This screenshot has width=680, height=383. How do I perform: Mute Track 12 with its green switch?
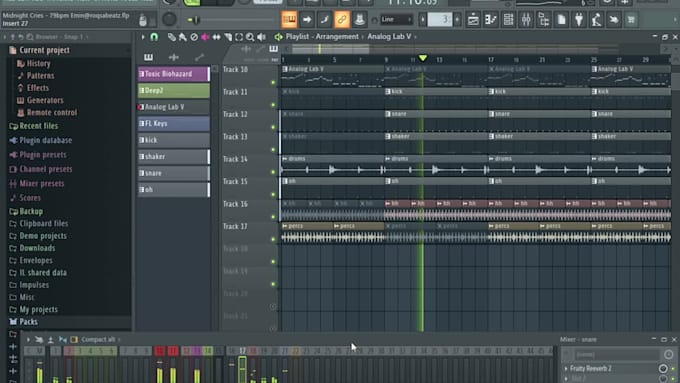(x=273, y=128)
